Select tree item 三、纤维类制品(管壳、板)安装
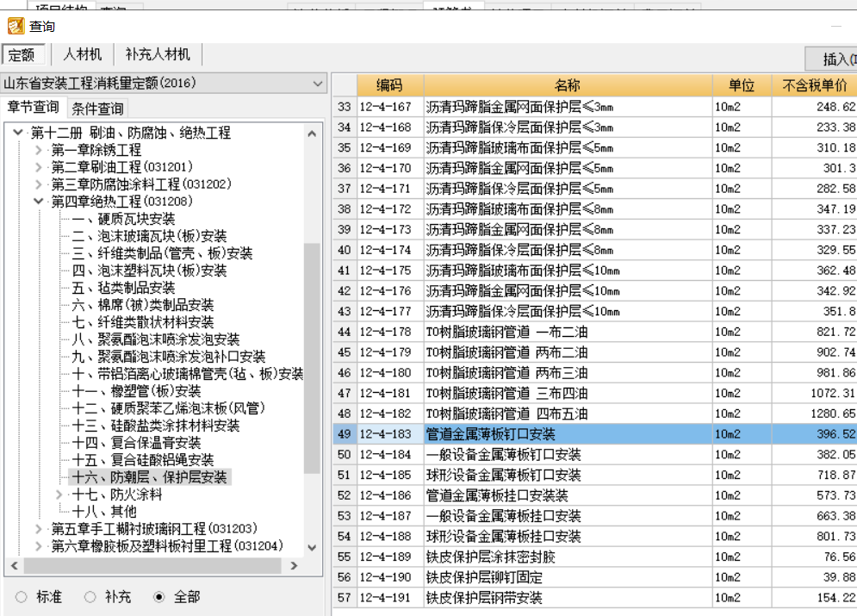This screenshot has height=616, width=857. pos(162,253)
